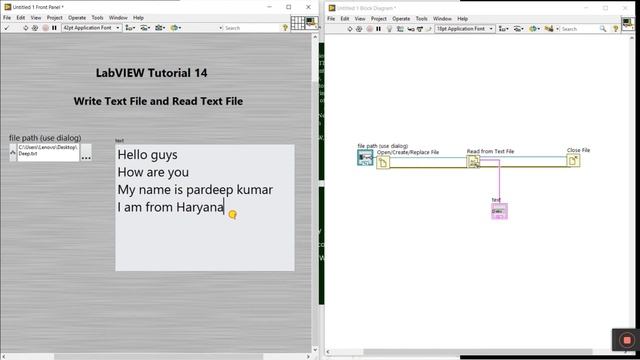Open View menu in Front Panel window
This screenshot has width=640, height=360.
click(36, 18)
